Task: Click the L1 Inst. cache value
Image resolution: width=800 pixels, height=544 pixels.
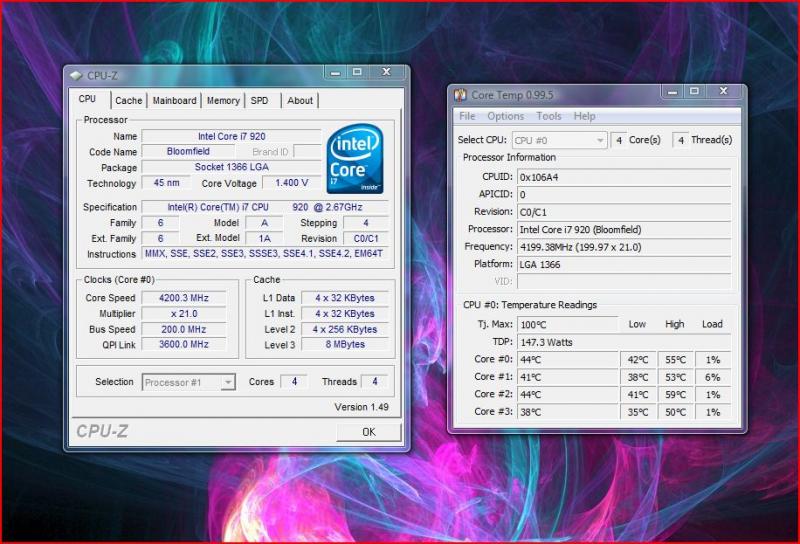Action: pyautogui.click(x=345, y=314)
